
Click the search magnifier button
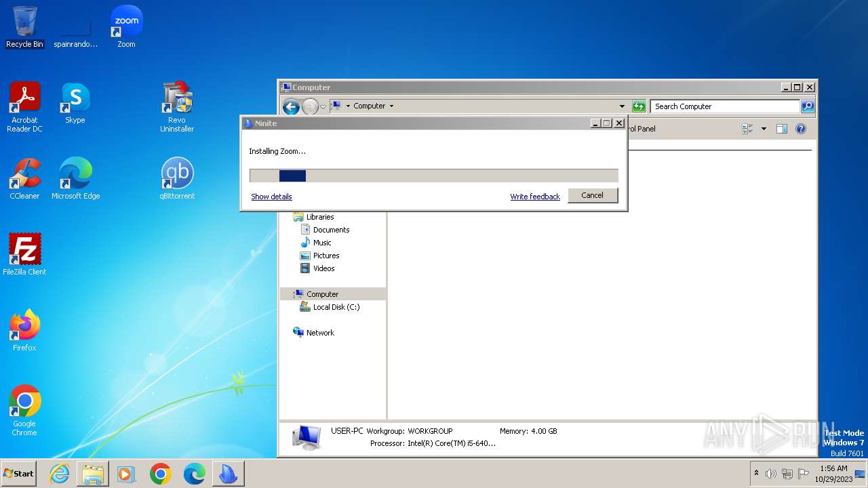click(x=807, y=106)
